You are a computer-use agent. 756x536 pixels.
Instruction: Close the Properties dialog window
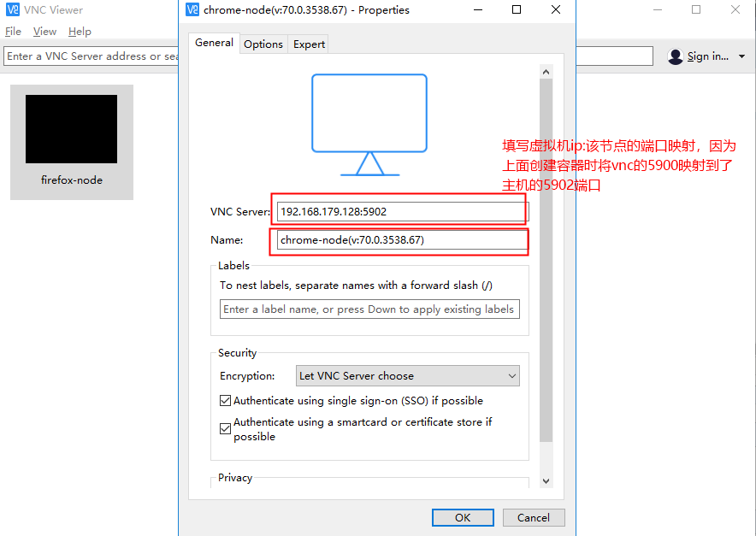click(556, 9)
